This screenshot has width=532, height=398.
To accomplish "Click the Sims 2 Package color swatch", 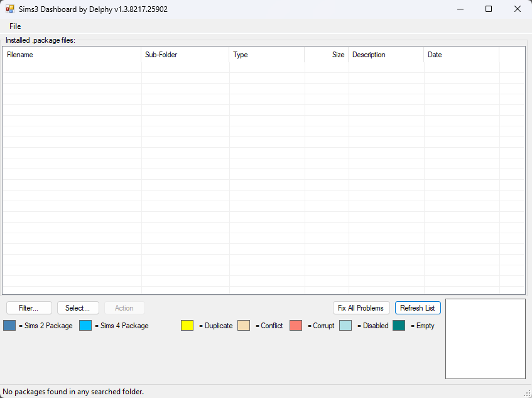I will [x=9, y=325].
